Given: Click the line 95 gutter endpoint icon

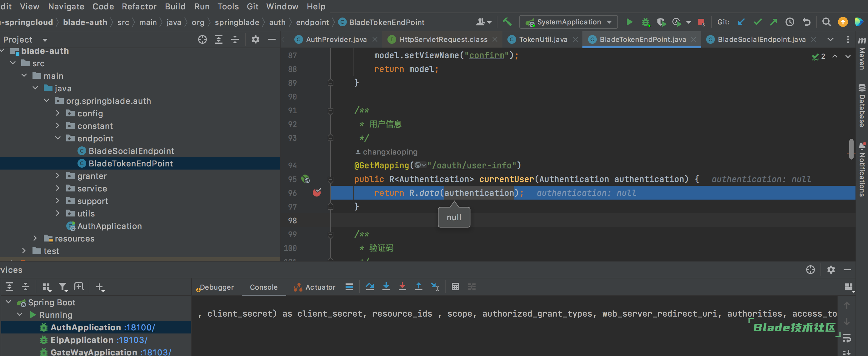Looking at the screenshot, I should pos(305,179).
